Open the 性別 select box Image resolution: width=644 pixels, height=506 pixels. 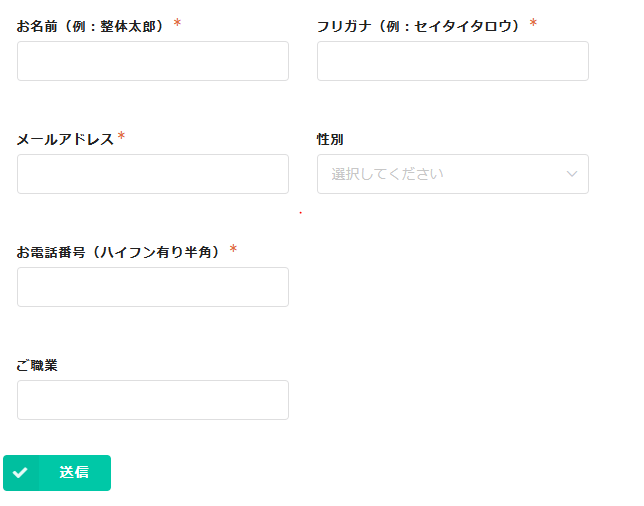coord(452,174)
